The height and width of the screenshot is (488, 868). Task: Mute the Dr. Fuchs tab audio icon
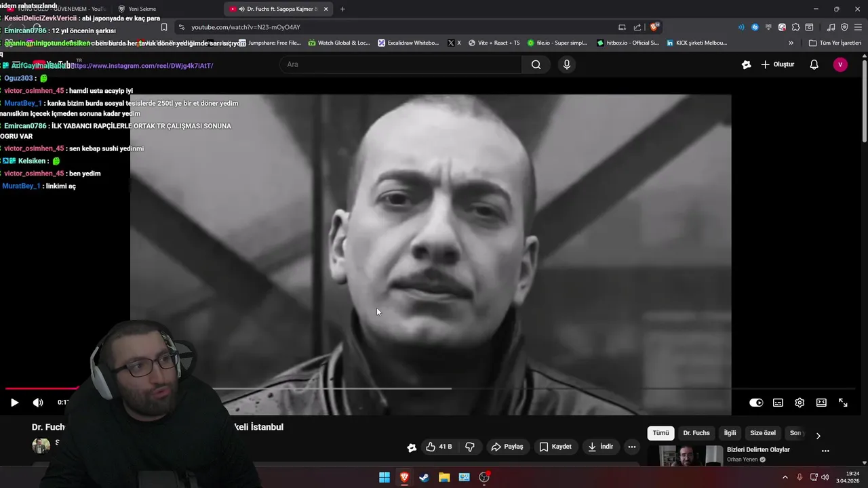[x=241, y=9]
